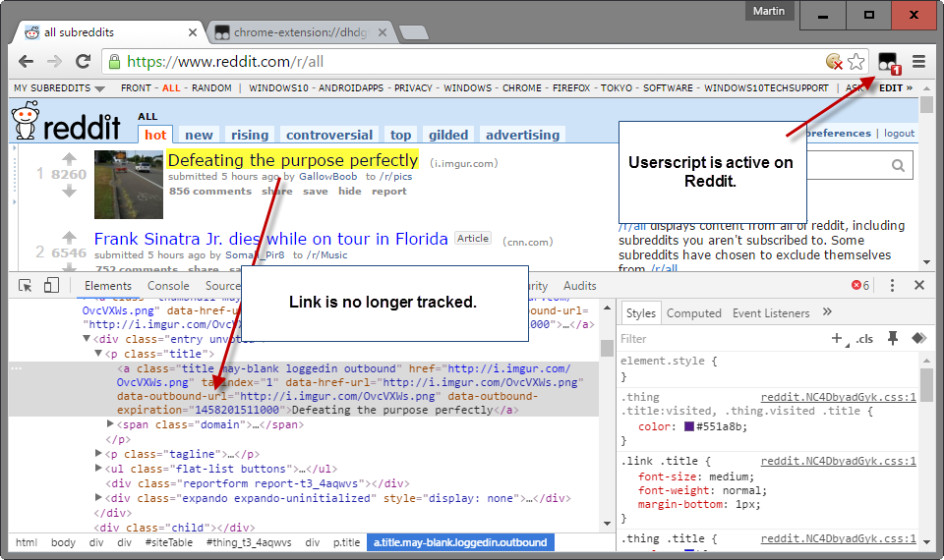This screenshot has height=560, width=944.
Task: Toggle the .cls class editor in Styles
Action: pos(864,339)
